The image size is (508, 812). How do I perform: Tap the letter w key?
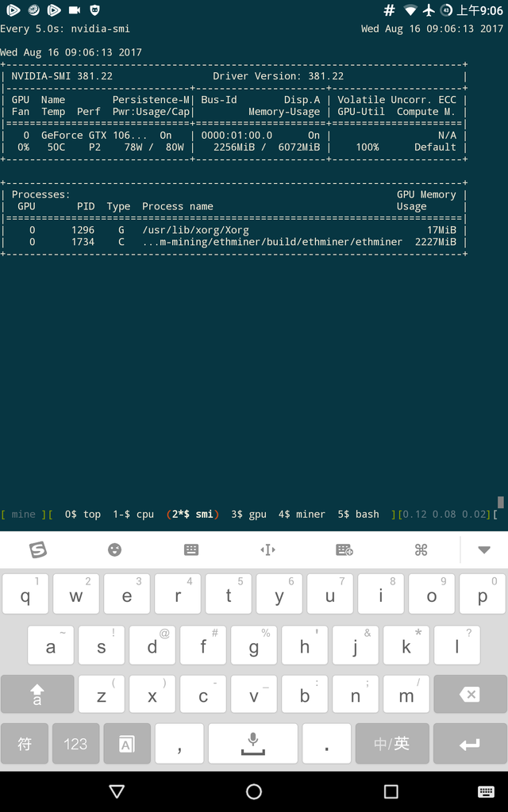coord(76,594)
